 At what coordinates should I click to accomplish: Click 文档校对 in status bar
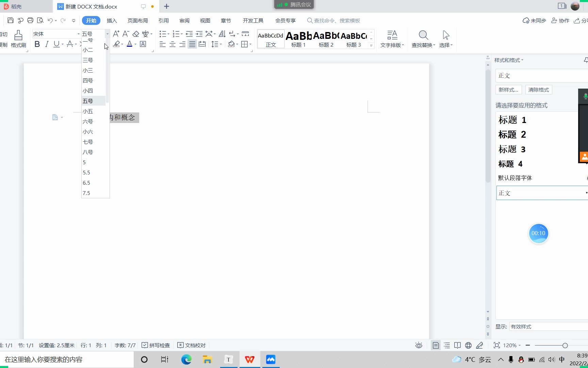tap(192, 345)
